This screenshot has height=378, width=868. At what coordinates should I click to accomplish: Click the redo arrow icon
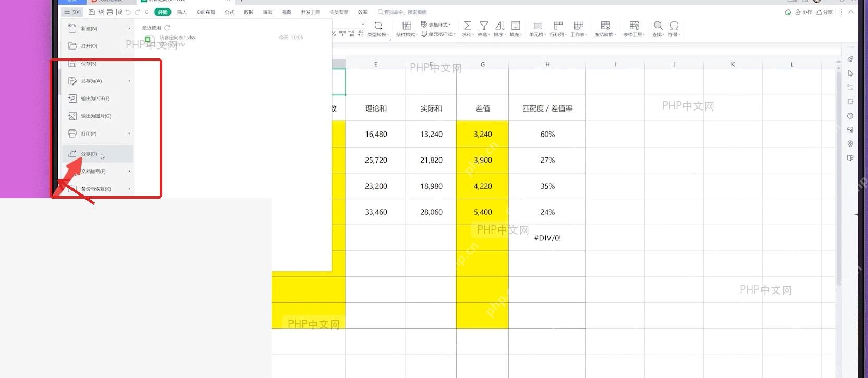138,12
